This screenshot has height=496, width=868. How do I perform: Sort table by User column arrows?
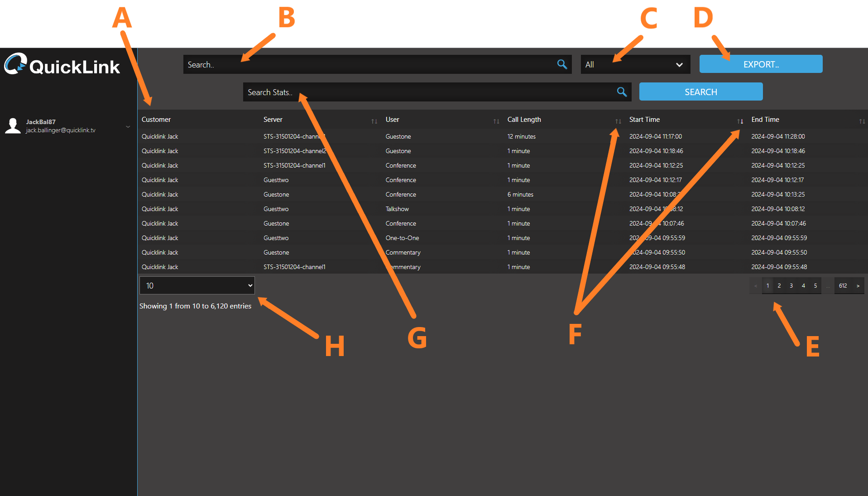[x=496, y=121]
